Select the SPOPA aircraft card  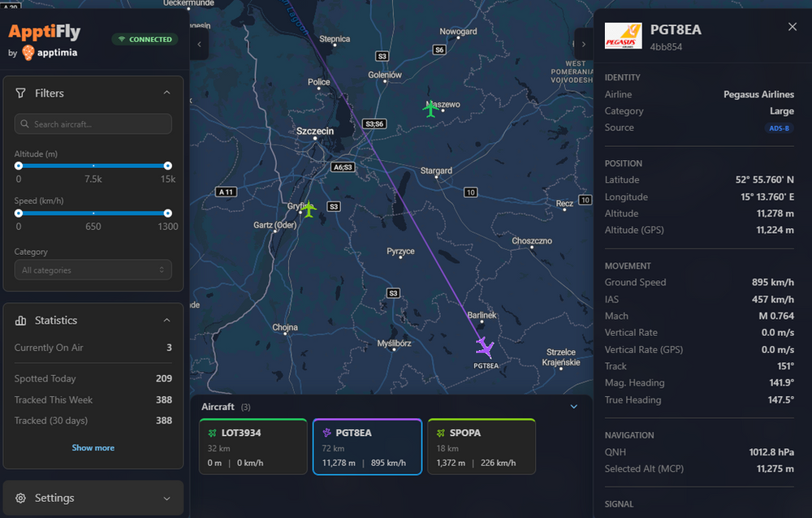tap(482, 447)
